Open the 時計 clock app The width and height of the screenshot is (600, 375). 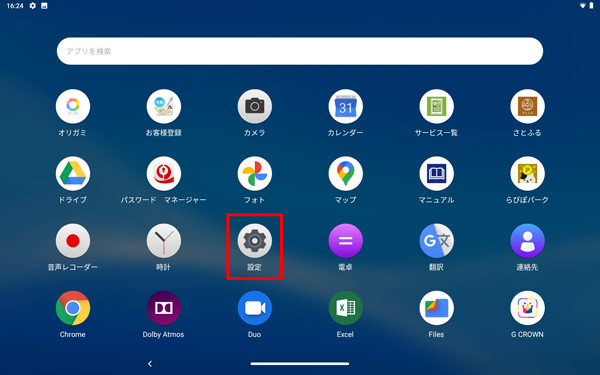pyautogui.click(x=164, y=241)
